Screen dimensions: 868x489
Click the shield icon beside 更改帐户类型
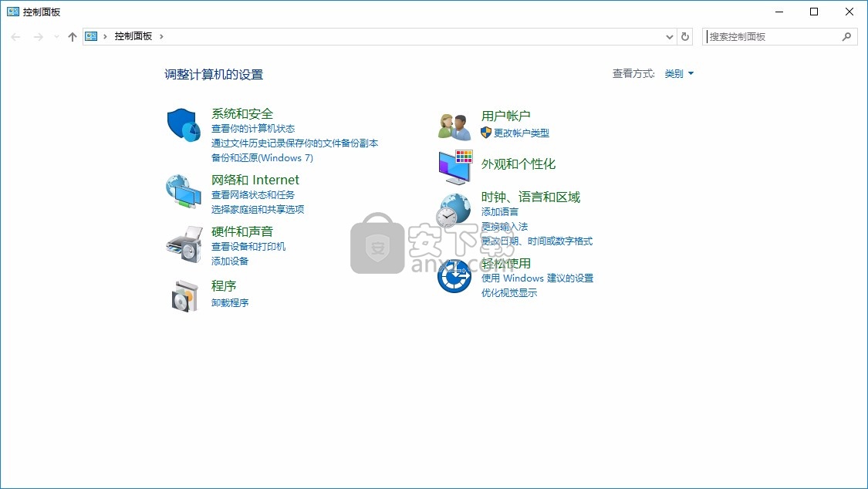click(486, 133)
